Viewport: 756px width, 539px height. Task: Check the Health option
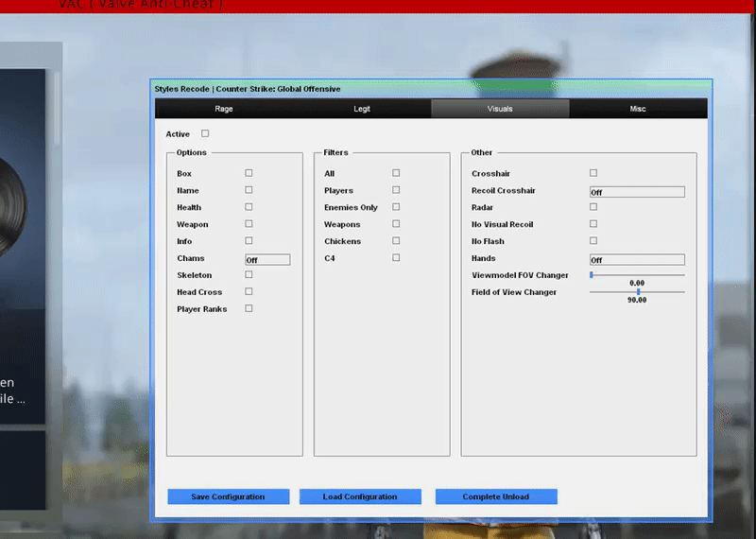[x=249, y=206]
